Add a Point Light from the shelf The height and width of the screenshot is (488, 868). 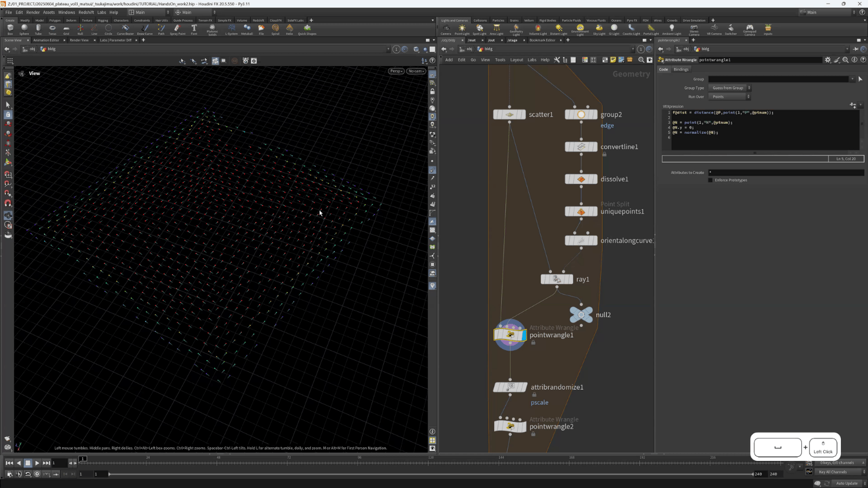[x=462, y=29]
